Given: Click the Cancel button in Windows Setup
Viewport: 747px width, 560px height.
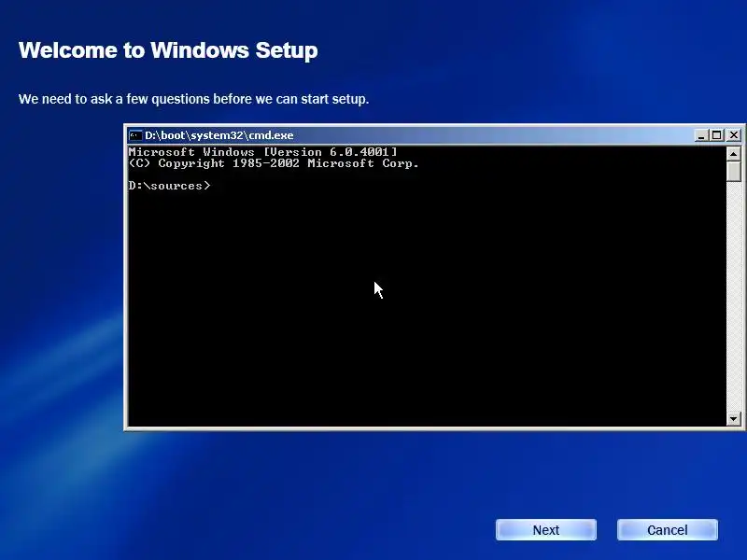Looking at the screenshot, I should pyautogui.click(x=667, y=530).
